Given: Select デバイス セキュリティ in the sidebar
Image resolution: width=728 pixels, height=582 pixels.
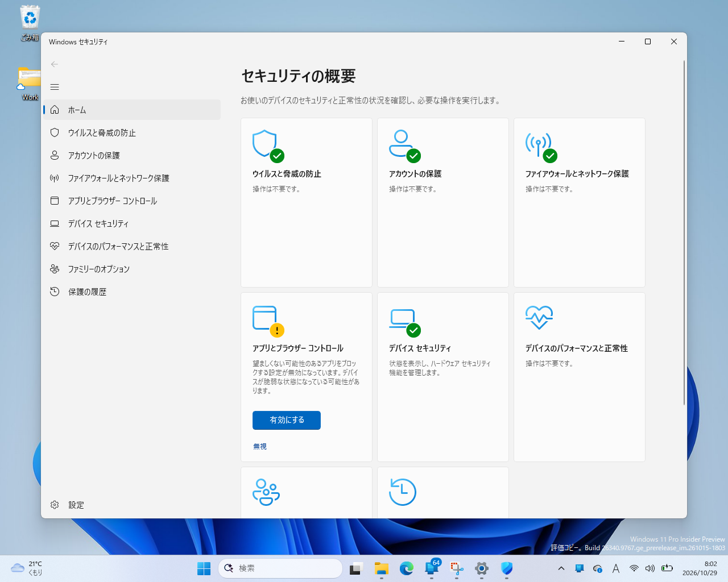Looking at the screenshot, I should pos(132,223).
